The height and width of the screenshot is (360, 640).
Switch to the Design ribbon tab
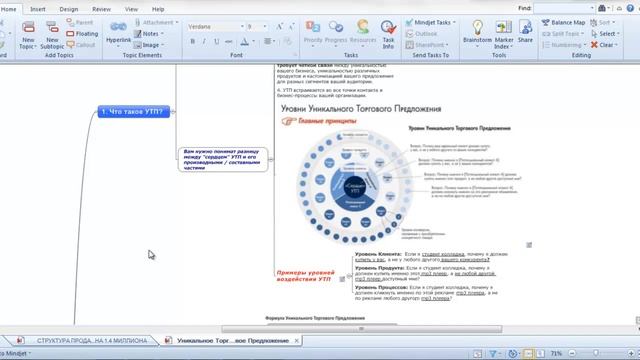69,9
